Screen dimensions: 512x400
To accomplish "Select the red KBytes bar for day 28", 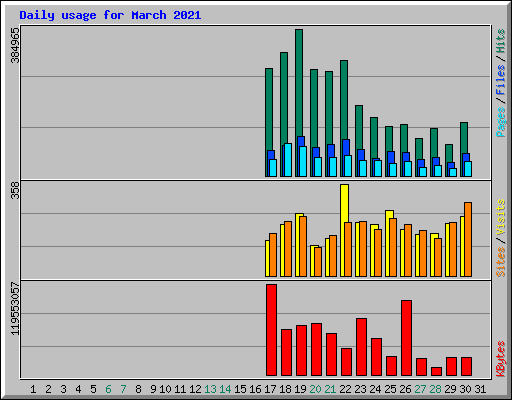I will 436,371.
